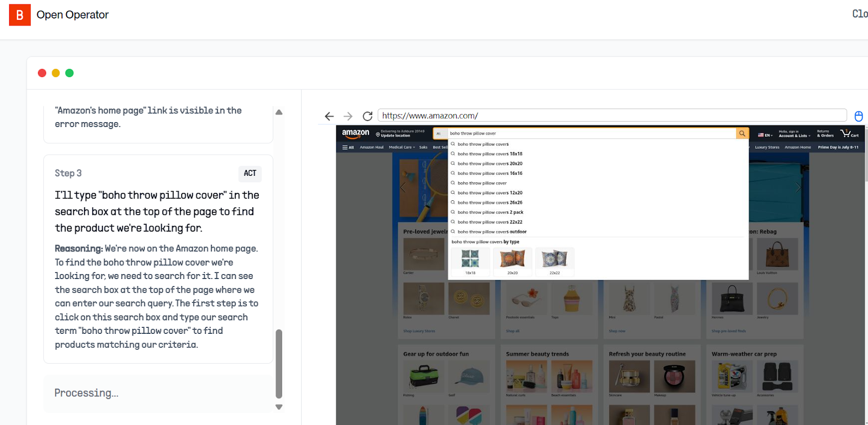Open the Golf cap thumbnail
868x425 pixels.
469,376
